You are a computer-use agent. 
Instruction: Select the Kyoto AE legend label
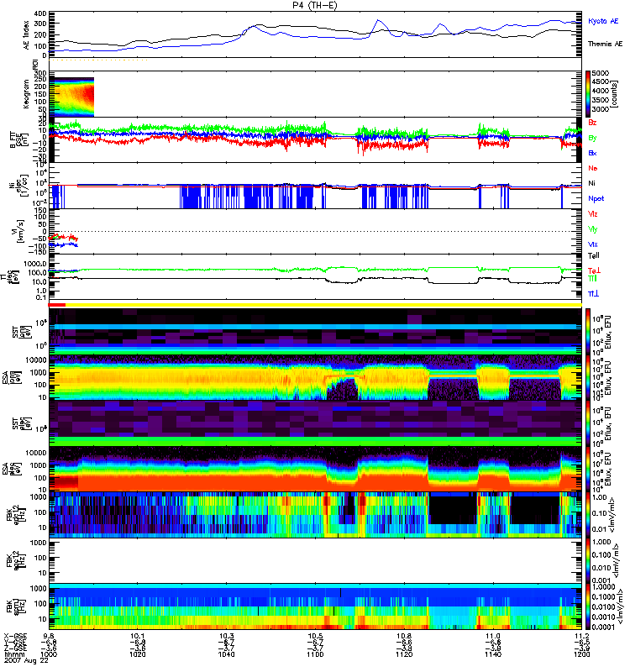pos(603,21)
